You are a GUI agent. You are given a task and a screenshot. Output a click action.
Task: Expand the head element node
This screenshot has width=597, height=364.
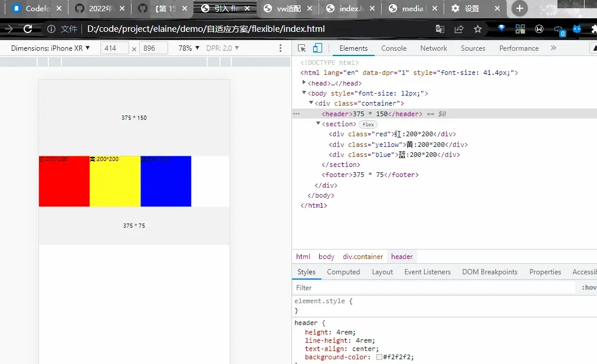pyautogui.click(x=304, y=83)
